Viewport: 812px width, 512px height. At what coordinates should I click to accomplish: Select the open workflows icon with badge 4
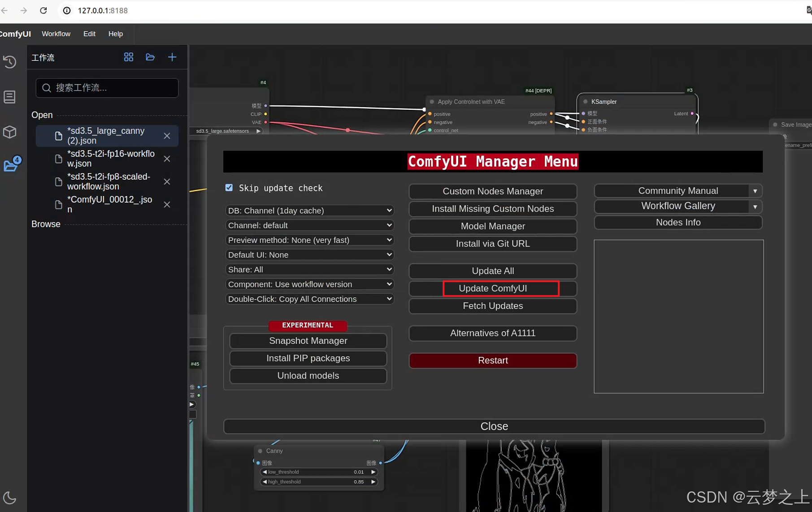[x=10, y=165]
